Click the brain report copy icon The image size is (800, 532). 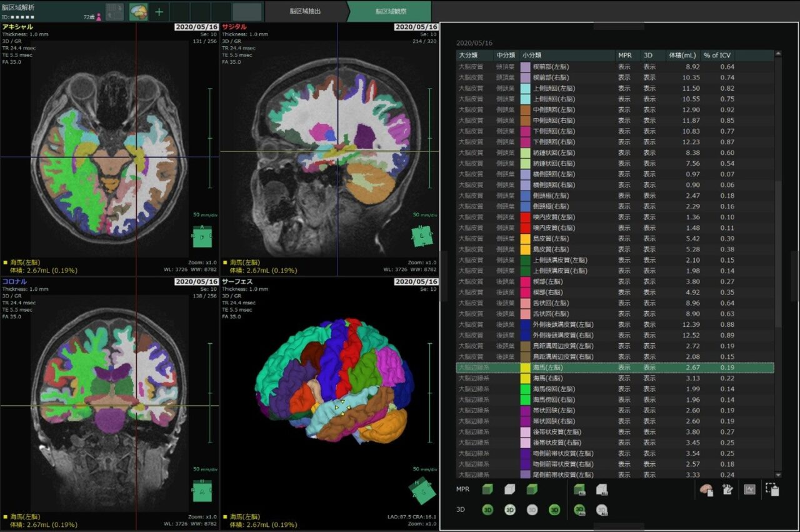706,490
